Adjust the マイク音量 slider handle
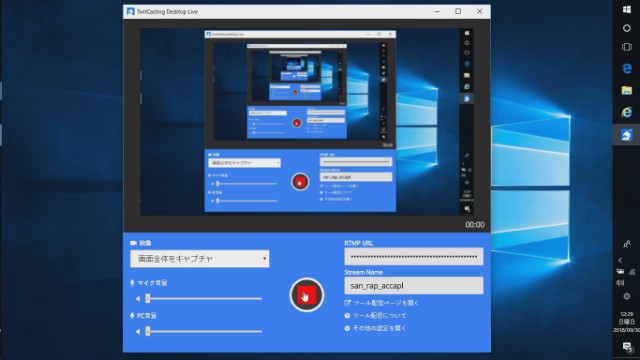The width and height of the screenshot is (640, 360). pyautogui.click(x=148, y=298)
